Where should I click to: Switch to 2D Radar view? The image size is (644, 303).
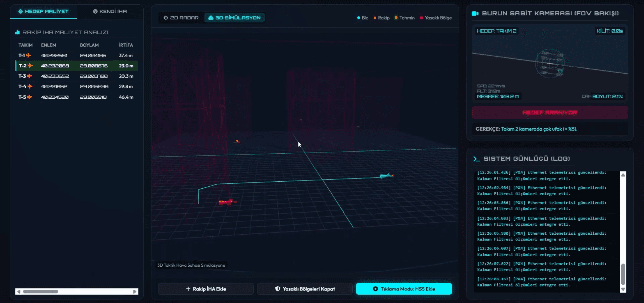pyautogui.click(x=181, y=18)
